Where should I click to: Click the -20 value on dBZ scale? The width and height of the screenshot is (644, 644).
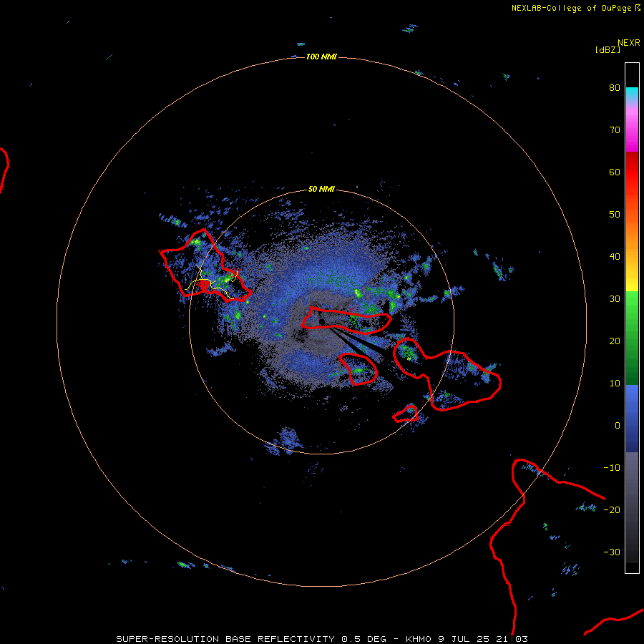pyautogui.click(x=612, y=509)
